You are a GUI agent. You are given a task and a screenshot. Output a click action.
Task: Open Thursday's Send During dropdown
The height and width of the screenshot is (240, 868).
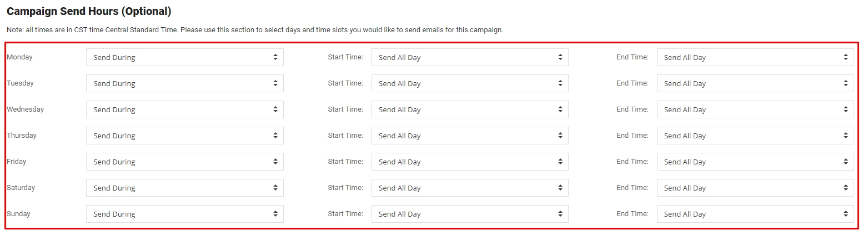(185, 136)
